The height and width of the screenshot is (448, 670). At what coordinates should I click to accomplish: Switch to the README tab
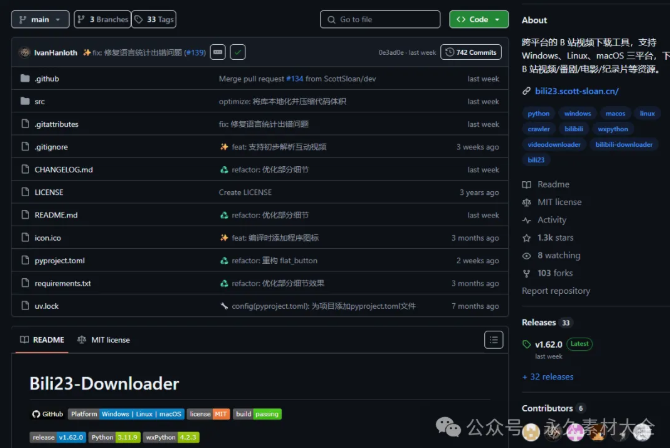point(42,340)
